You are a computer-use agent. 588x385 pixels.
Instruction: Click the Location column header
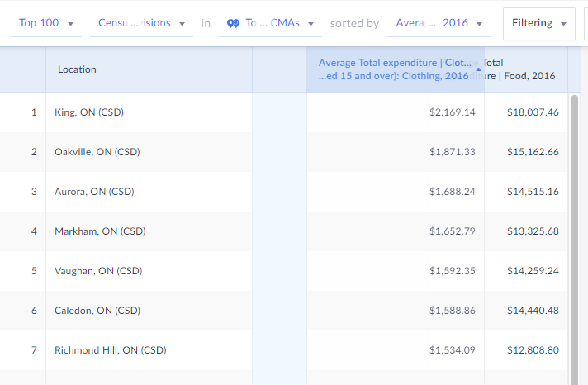point(77,69)
